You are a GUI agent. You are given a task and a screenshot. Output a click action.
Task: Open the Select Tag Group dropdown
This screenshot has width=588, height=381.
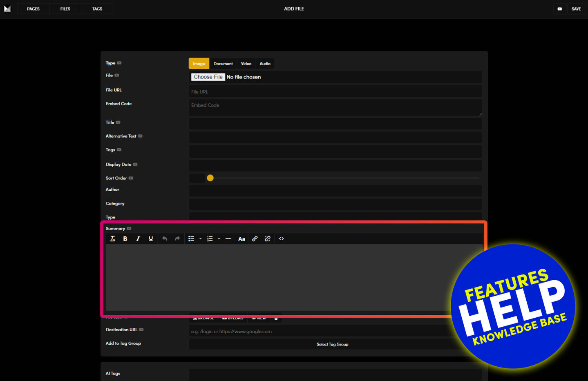point(332,344)
